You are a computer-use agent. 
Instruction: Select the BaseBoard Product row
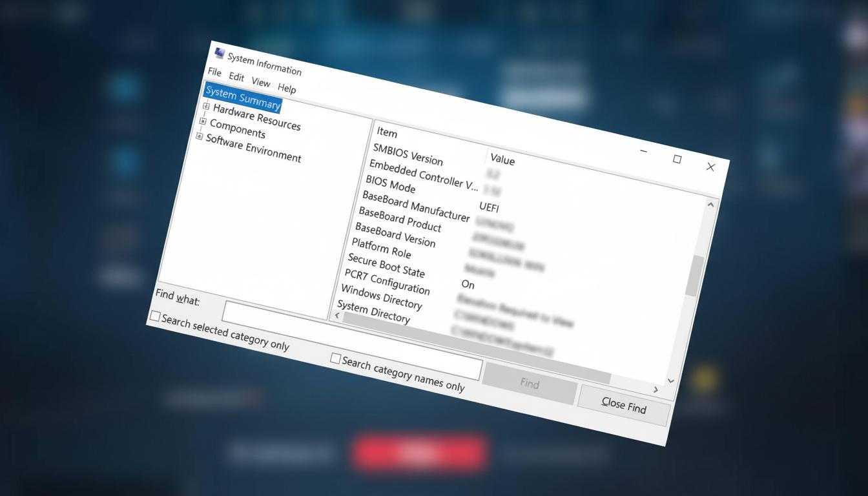pos(400,220)
